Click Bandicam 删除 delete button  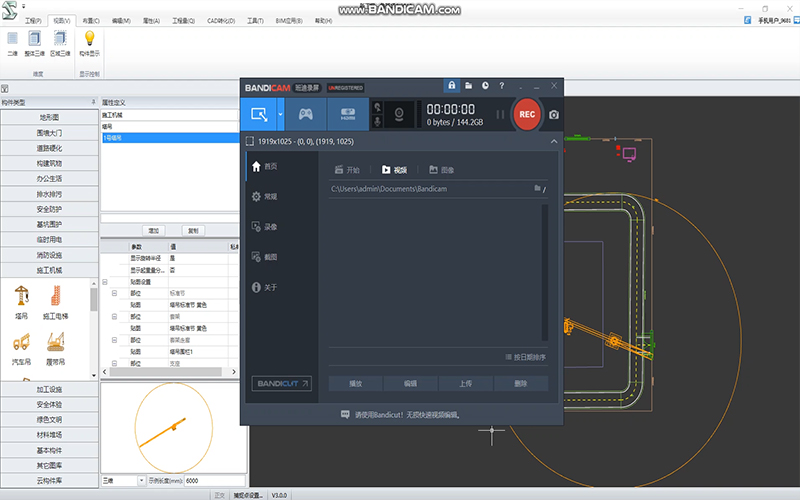tap(521, 384)
